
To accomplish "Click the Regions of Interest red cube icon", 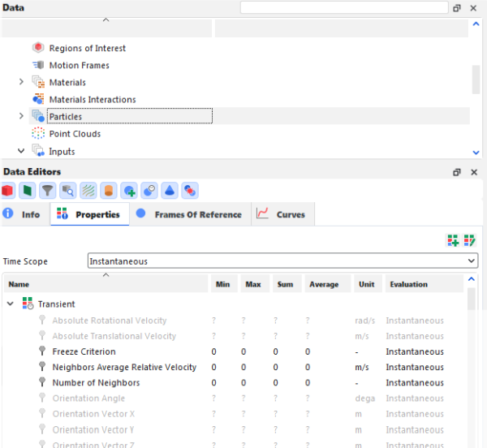I will (38, 48).
